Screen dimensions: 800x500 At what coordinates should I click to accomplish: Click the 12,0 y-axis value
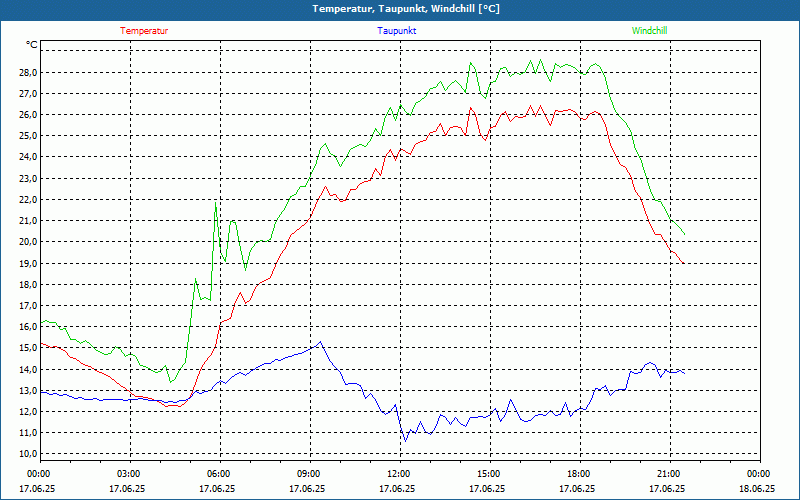point(29,411)
